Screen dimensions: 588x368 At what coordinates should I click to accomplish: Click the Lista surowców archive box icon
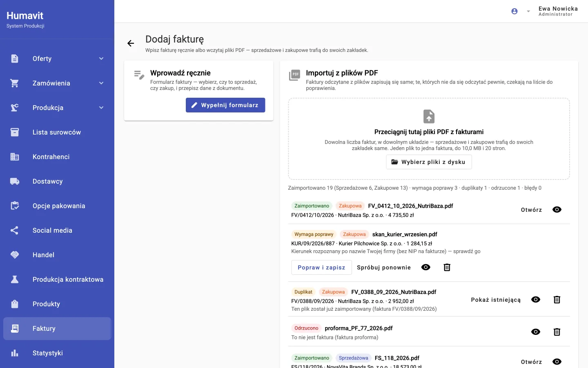point(15,132)
